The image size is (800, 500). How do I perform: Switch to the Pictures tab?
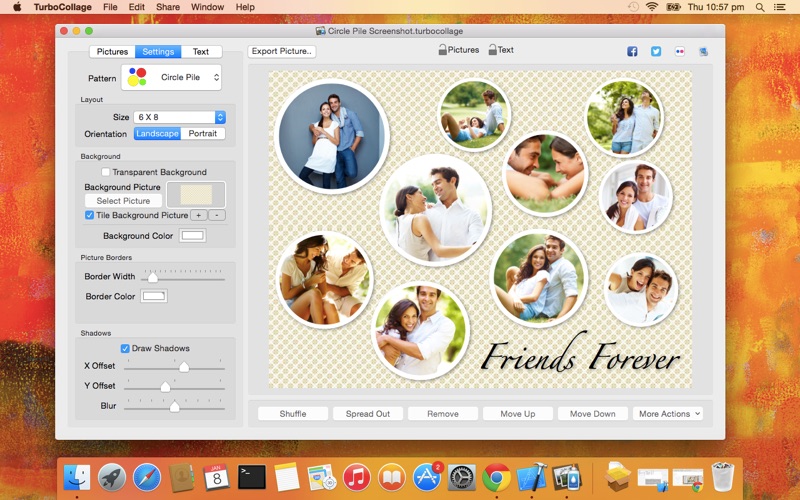tap(112, 52)
